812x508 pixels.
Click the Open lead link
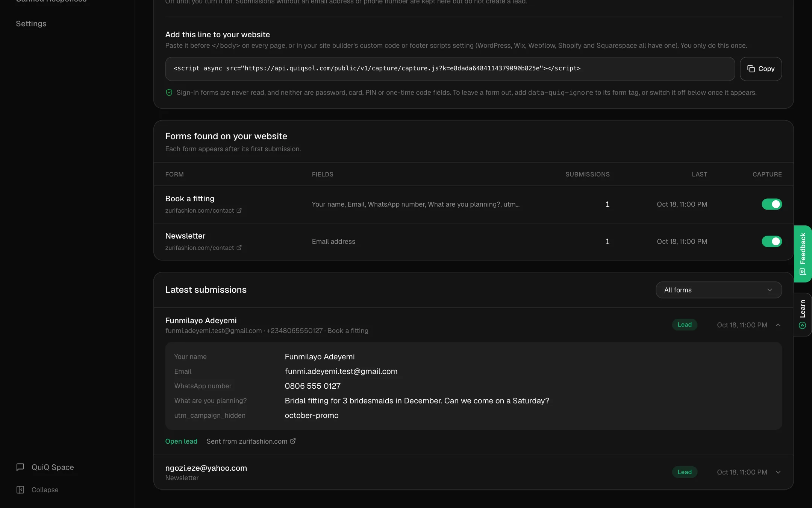(x=181, y=441)
